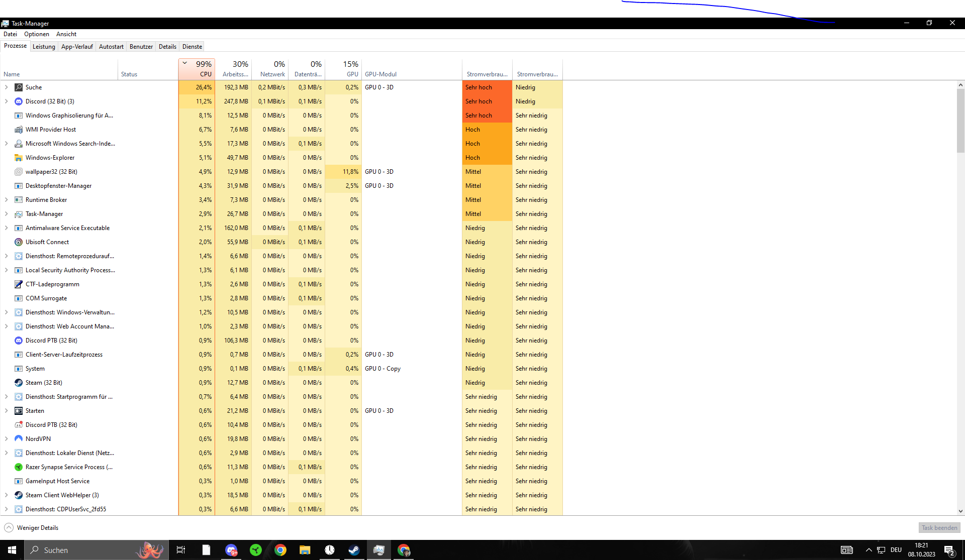Open Steam from the taskbar
The image size is (965, 560).
(354, 550)
